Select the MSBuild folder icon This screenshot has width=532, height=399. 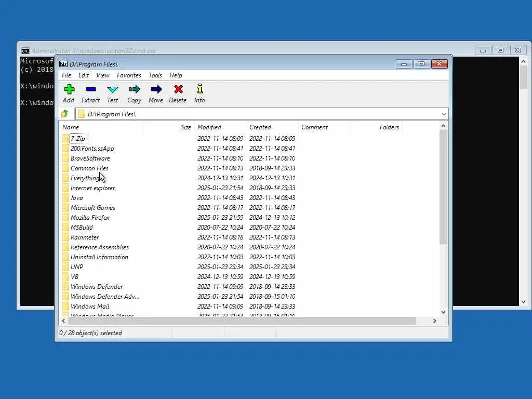[x=65, y=227]
